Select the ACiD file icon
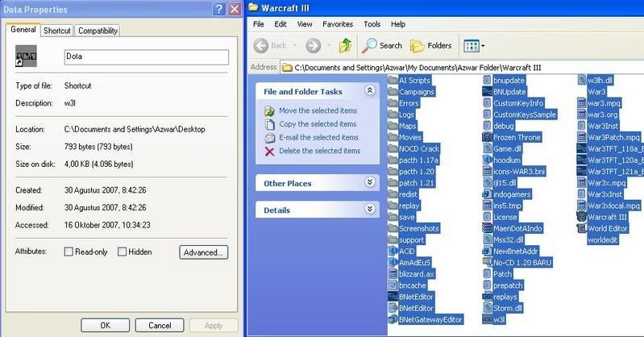 (x=393, y=251)
